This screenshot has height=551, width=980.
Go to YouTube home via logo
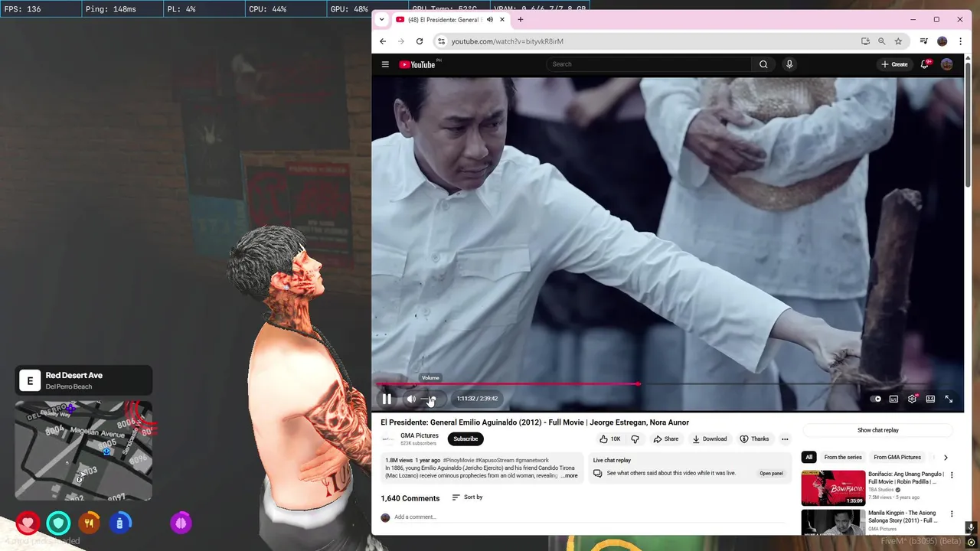pyautogui.click(x=417, y=64)
